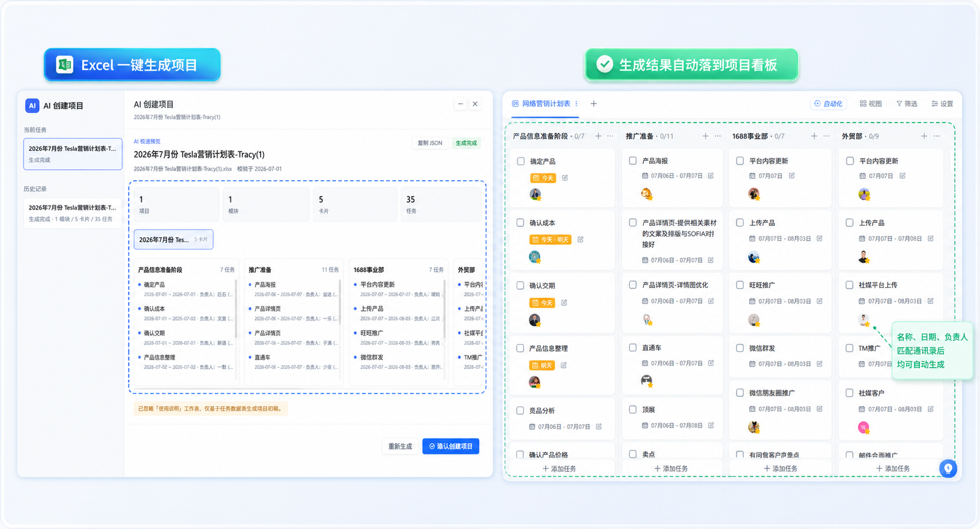Click edit icon on 直通车 card
The height and width of the screenshot is (529, 980).
click(x=711, y=363)
